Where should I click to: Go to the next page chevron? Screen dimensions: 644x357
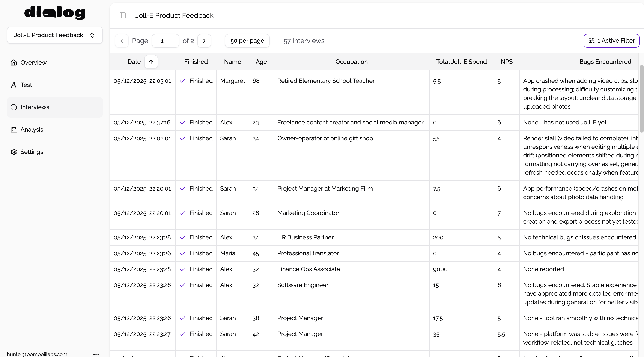coord(204,41)
